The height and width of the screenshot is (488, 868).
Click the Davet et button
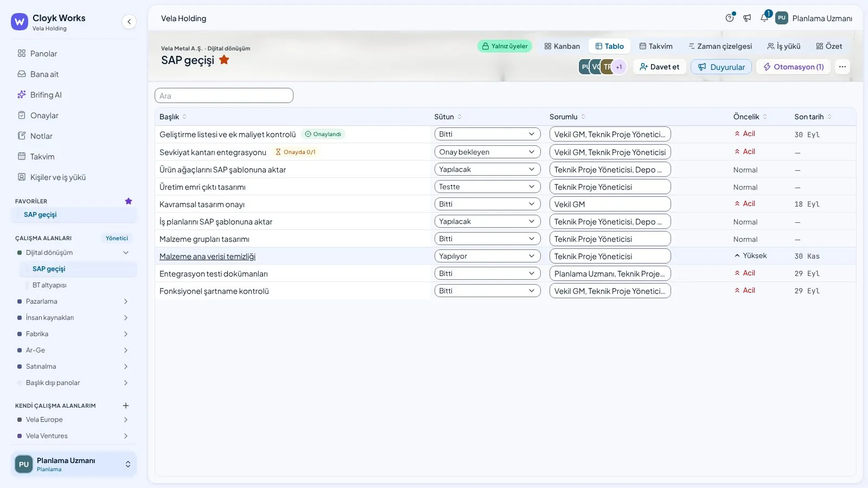660,67
